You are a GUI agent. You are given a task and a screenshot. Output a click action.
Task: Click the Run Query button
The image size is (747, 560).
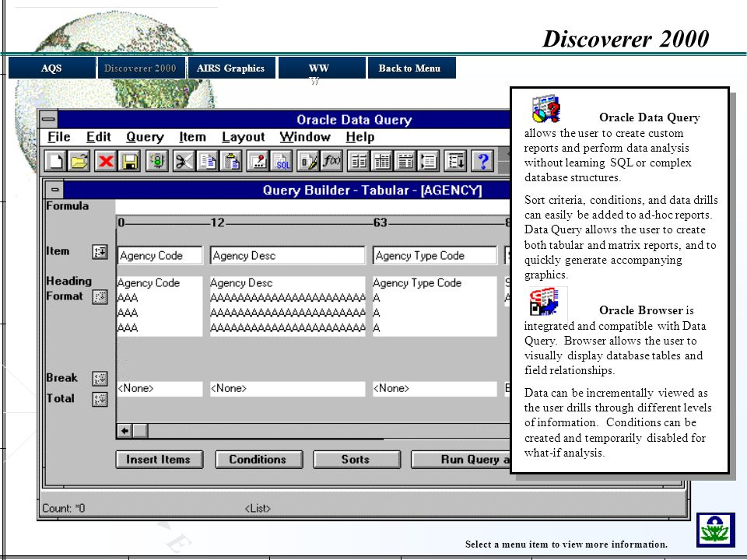tap(461, 460)
